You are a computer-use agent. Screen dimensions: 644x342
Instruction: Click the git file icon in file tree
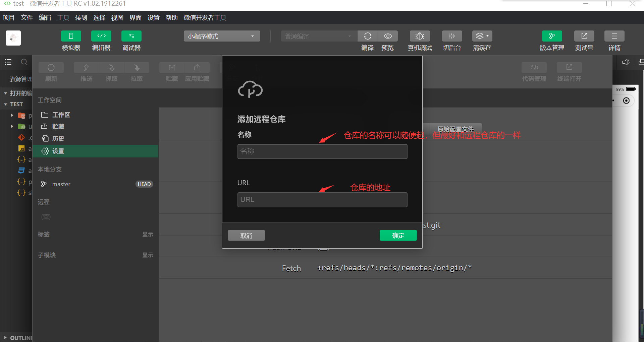(x=21, y=137)
